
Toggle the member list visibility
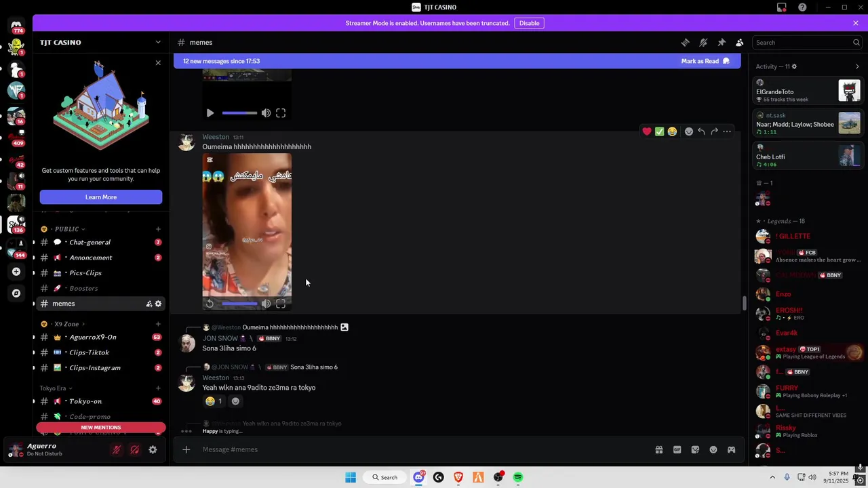[740, 42]
